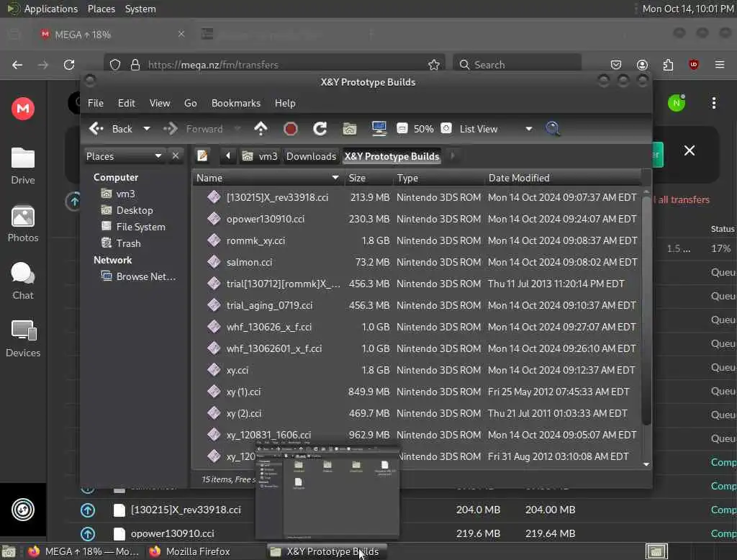Select file xy (1).cci
Screen dimensions: 737x560
coord(243,392)
